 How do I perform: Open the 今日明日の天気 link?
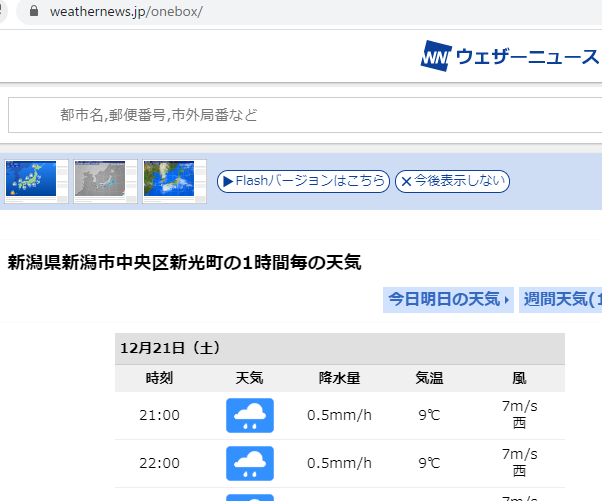click(x=448, y=299)
